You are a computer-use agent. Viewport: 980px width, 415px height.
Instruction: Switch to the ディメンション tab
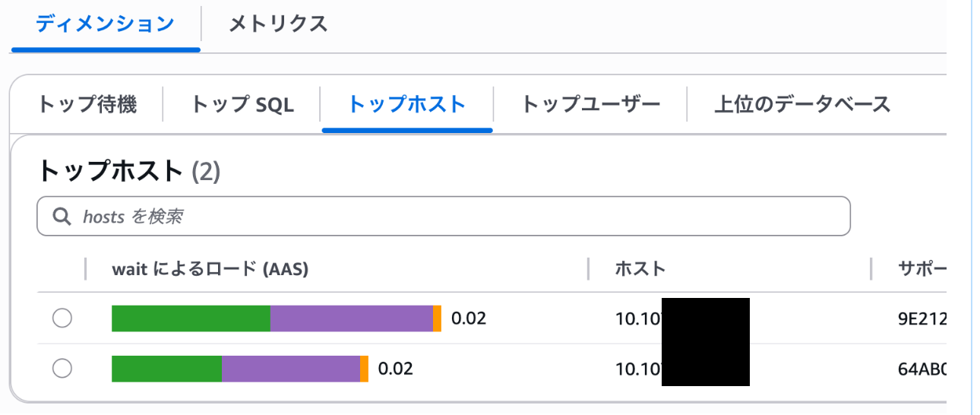(x=106, y=24)
